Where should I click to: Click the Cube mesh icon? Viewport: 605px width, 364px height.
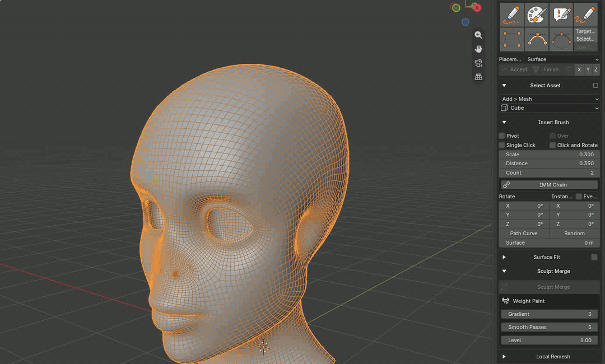pos(504,108)
